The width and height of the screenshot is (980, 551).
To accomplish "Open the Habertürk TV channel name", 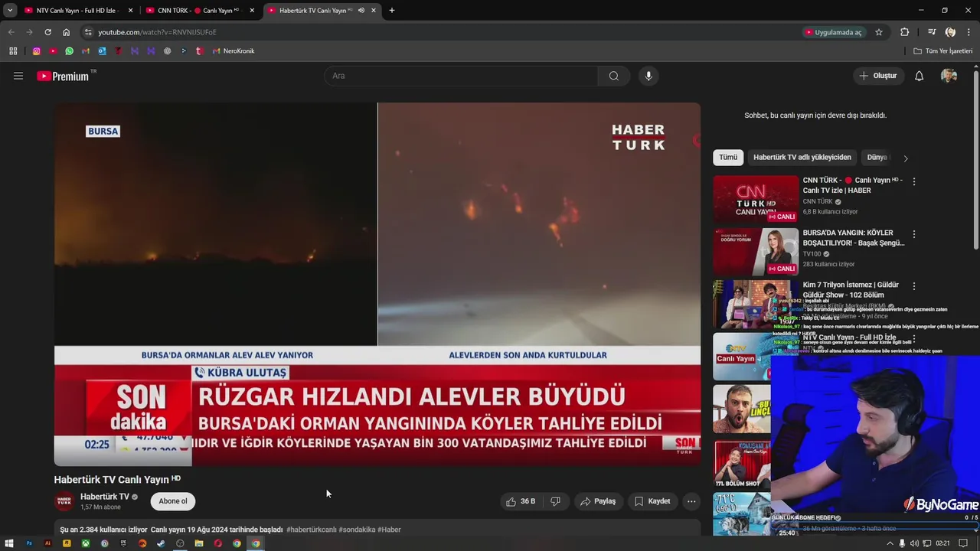I will point(105,497).
